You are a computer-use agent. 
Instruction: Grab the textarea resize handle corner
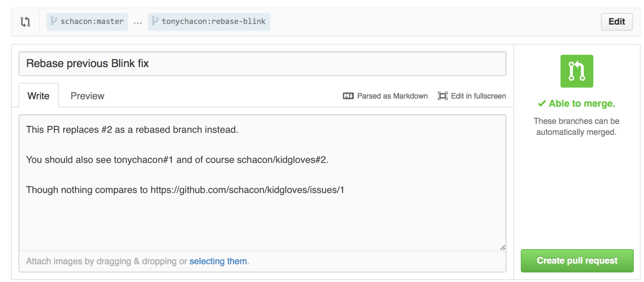point(503,248)
